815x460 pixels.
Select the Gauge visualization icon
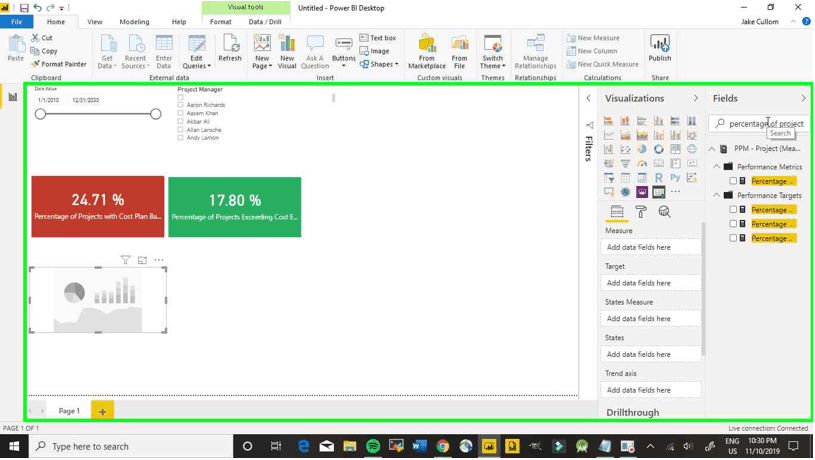[642, 163]
